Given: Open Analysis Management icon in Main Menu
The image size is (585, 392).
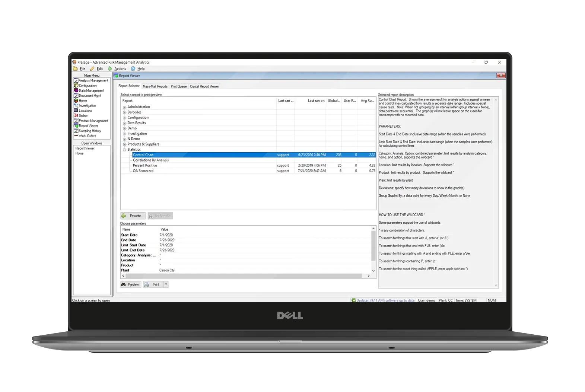Looking at the screenshot, I should coord(76,80).
